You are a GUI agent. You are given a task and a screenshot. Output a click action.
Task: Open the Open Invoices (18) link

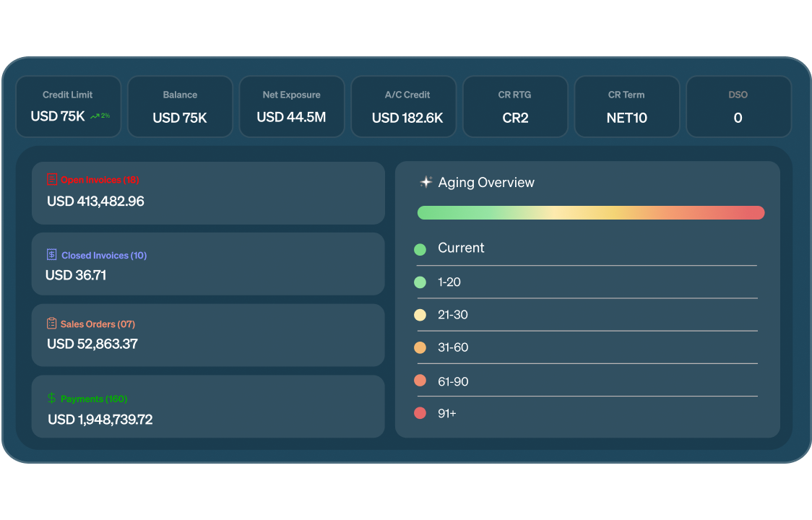point(100,180)
